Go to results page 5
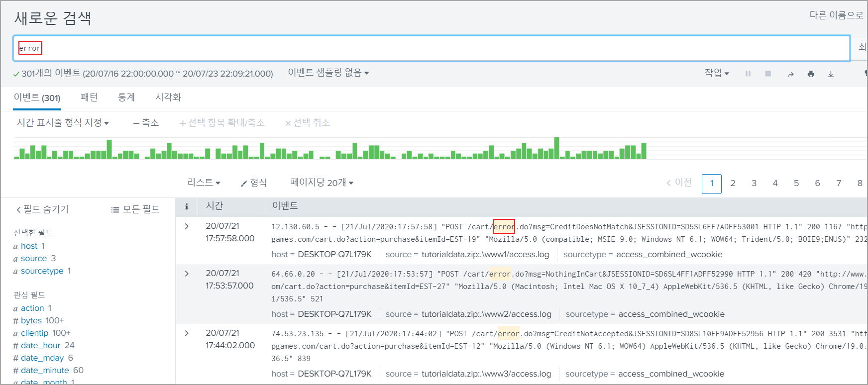The height and width of the screenshot is (385, 868). [x=796, y=183]
